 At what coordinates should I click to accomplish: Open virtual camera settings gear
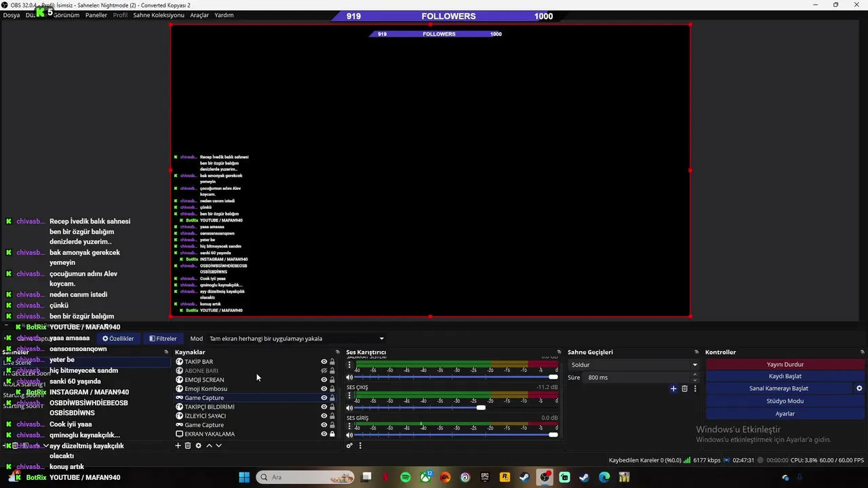click(x=859, y=388)
